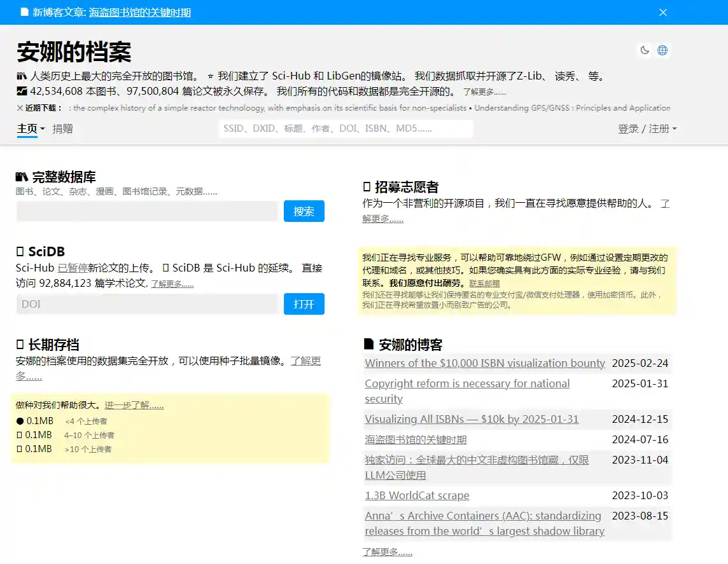The height and width of the screenshot is (564, 728).
Task: Go to the 捐赠 page
Action: [62, 129]
